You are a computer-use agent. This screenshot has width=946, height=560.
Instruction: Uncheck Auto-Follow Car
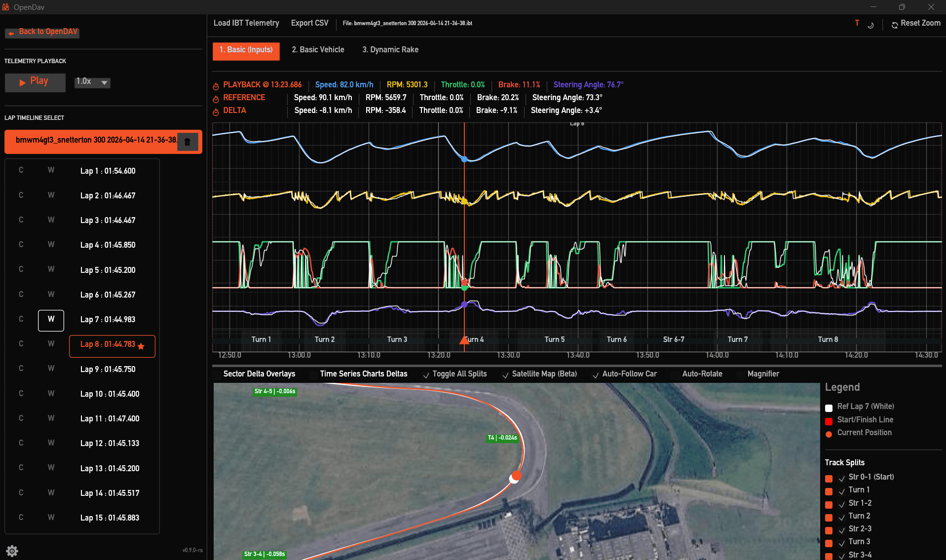point(596,375)
